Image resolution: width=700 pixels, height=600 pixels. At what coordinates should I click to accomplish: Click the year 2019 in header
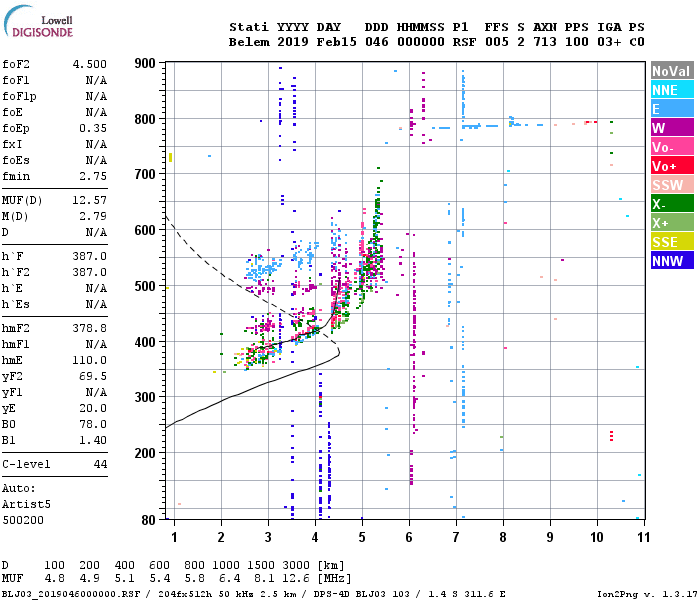click(x=293, y=42)
